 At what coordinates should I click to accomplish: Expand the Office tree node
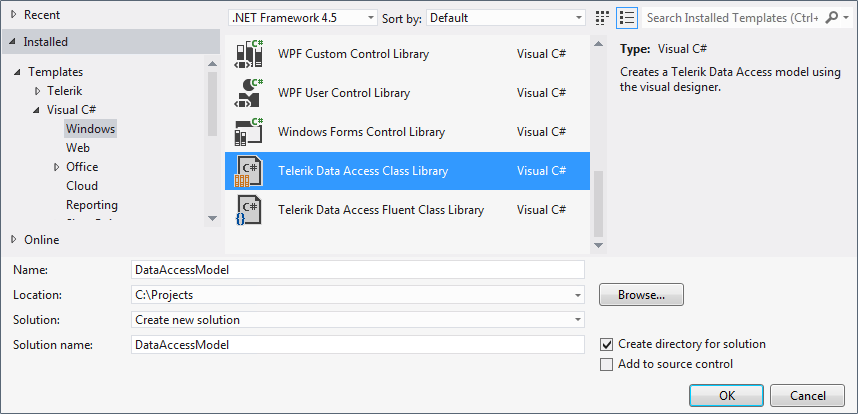pos(56,167)
